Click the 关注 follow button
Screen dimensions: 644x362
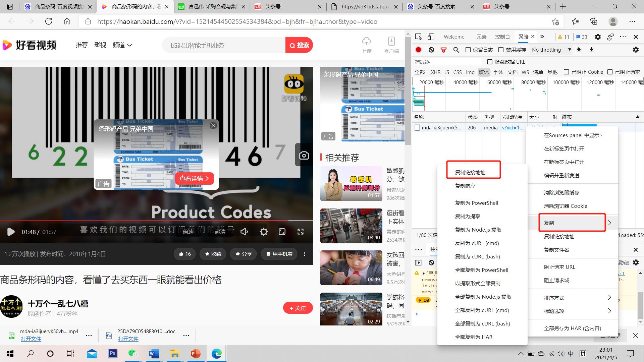(298, 308)
